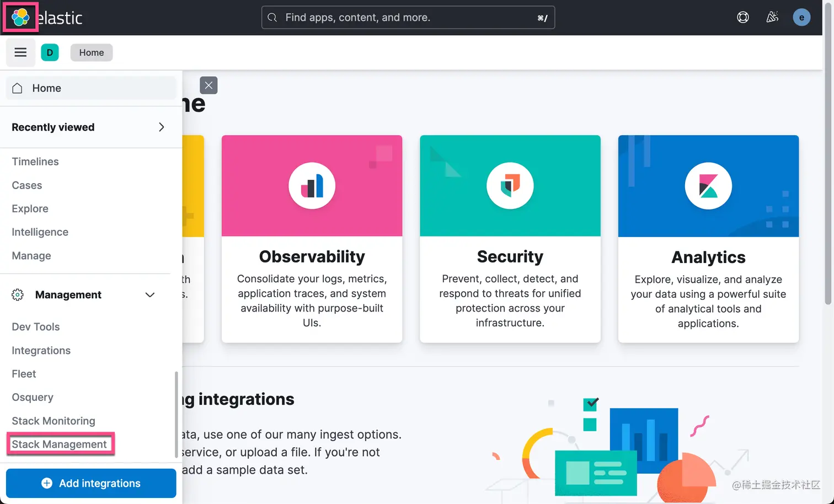Viewport: 834px width, 504px height.
Task: Open Stack Monitoring
Action: [x=53, y=420]
